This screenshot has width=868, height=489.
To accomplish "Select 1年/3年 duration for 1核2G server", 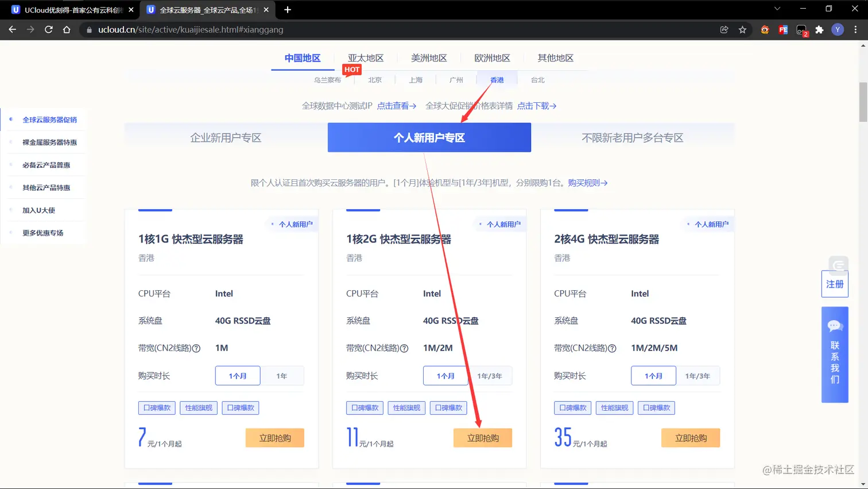I will 490,376.
